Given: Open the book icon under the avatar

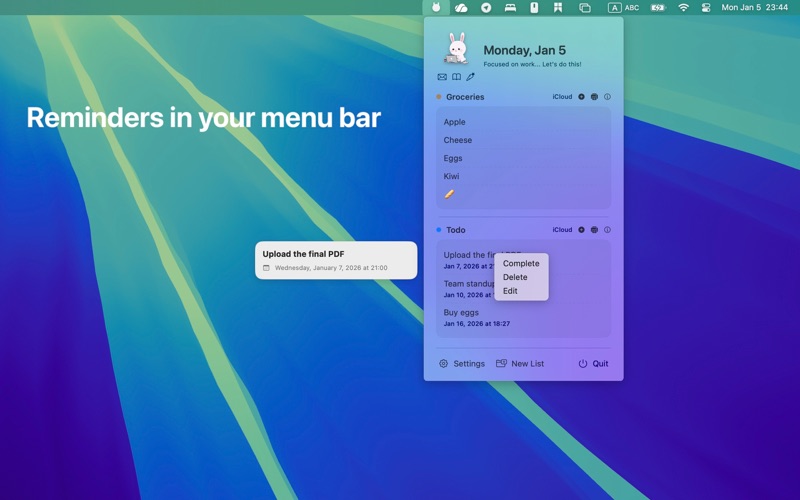Looking at the screenshot, I should (x=456, y=77).
